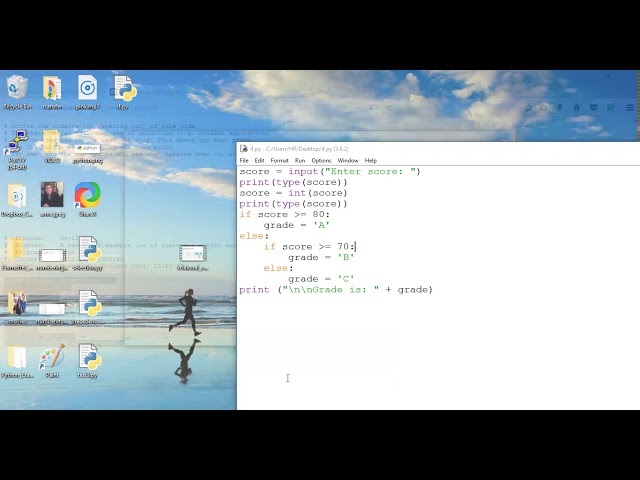This screenshot has width=640, height=480.
Task: Select the precedence Python file icon
Action: 89,307
